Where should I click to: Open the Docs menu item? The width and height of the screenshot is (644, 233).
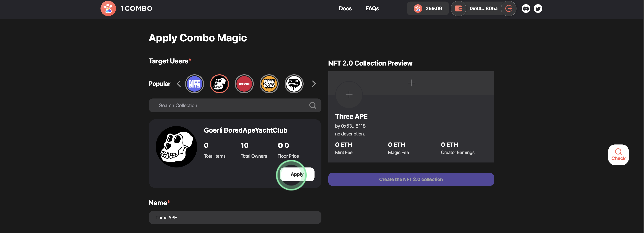tap(345, 8)
